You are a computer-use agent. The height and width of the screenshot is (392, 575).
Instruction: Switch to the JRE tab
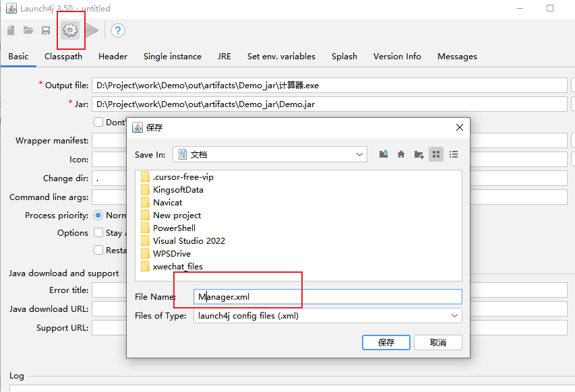coord(224,57)
